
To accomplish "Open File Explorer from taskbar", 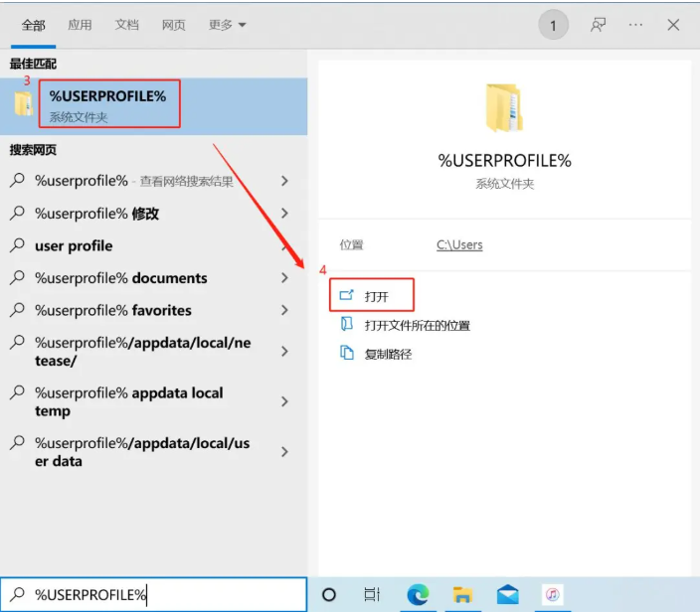I will [462, 595].
